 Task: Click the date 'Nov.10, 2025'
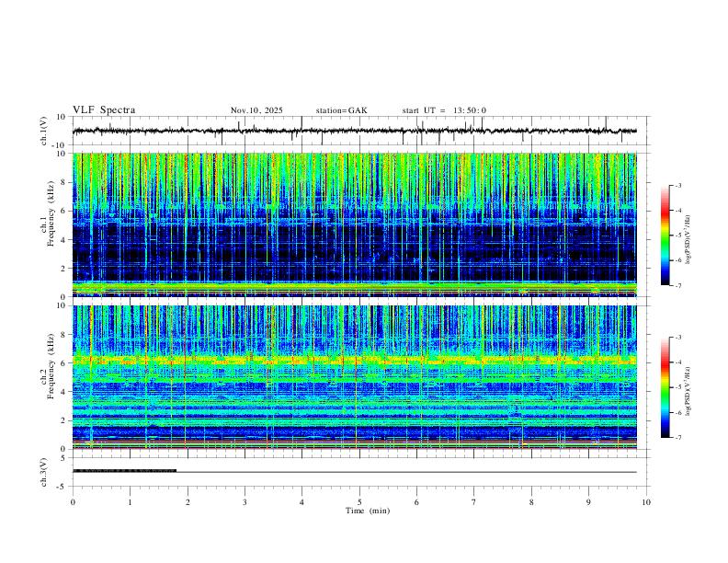pyautogui.click(x=256, y=110)
